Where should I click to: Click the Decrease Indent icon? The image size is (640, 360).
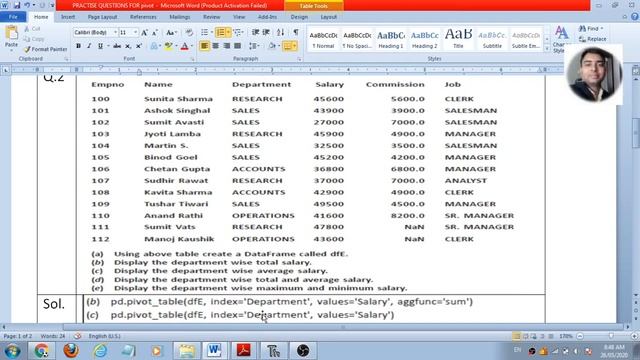(x=255, y=32)
